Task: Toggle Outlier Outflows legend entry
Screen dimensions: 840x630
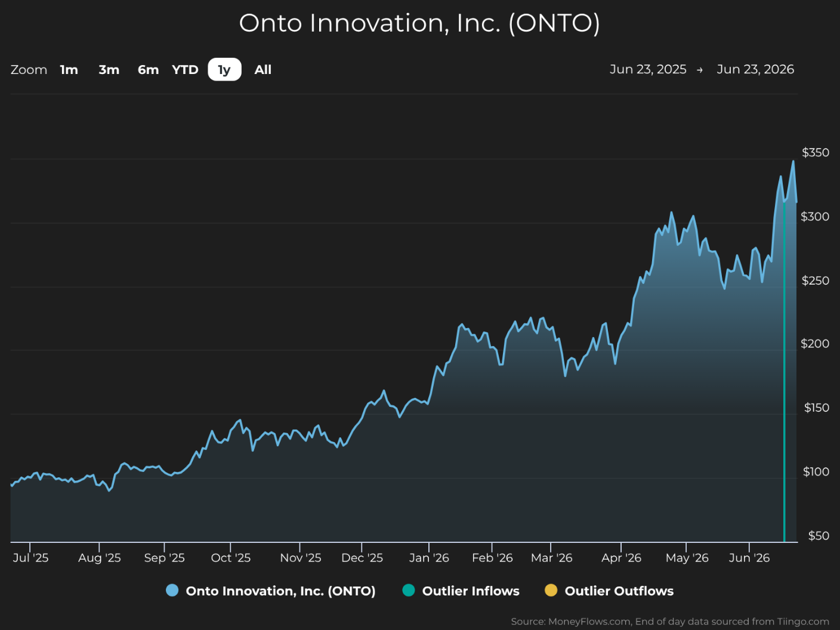Action: 610,591
